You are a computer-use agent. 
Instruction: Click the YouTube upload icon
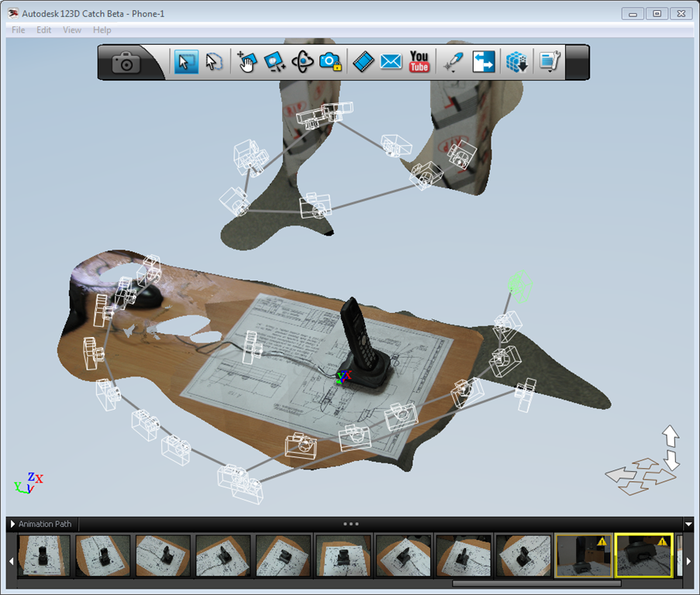(x=419, y=61)
